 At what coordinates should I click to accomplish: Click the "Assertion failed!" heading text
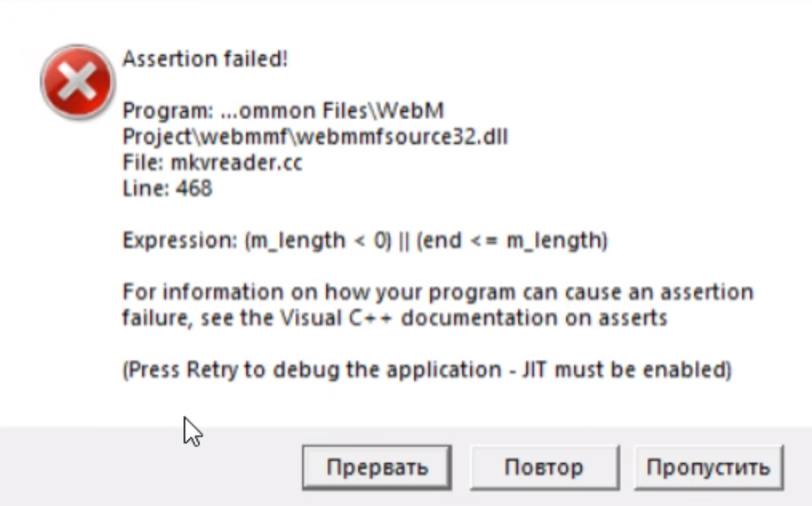[205, 59]
